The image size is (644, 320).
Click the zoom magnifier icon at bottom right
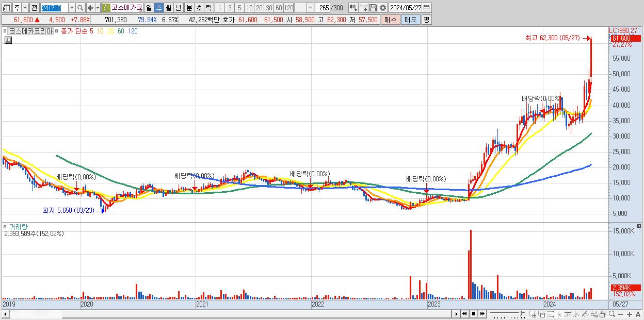click(x=612, y=314)
